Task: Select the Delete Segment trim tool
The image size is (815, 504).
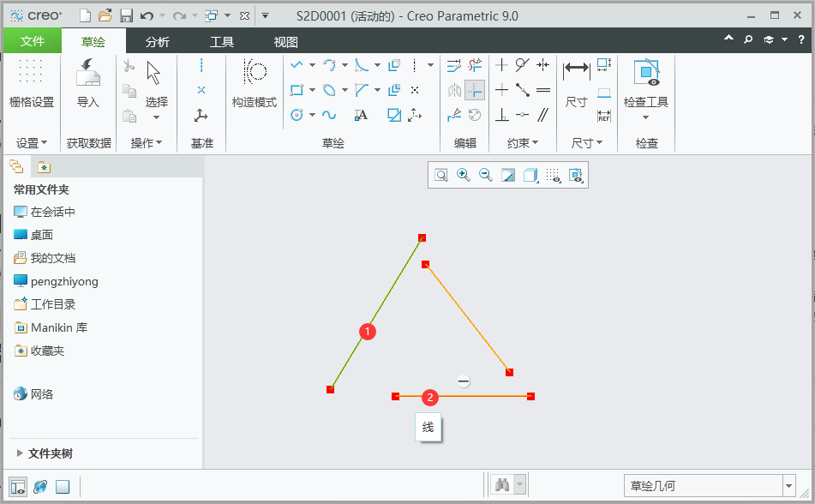Action: pos(475,65)
